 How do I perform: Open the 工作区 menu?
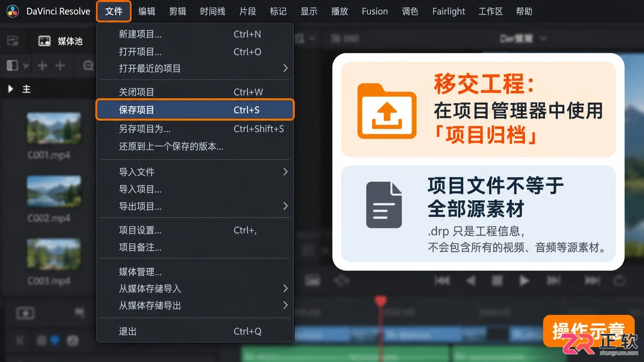click(491, 11)
